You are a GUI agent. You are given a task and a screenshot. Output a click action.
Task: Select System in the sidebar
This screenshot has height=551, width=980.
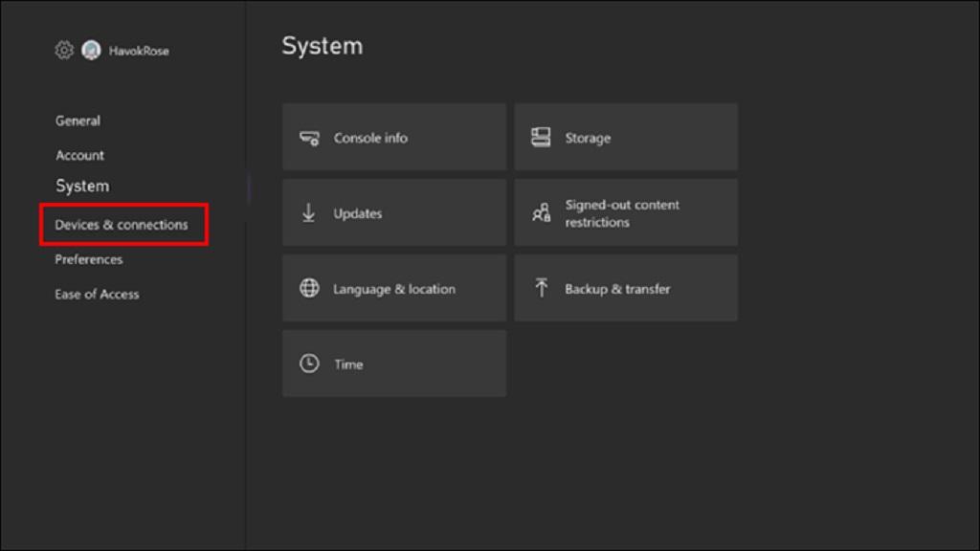82,186
